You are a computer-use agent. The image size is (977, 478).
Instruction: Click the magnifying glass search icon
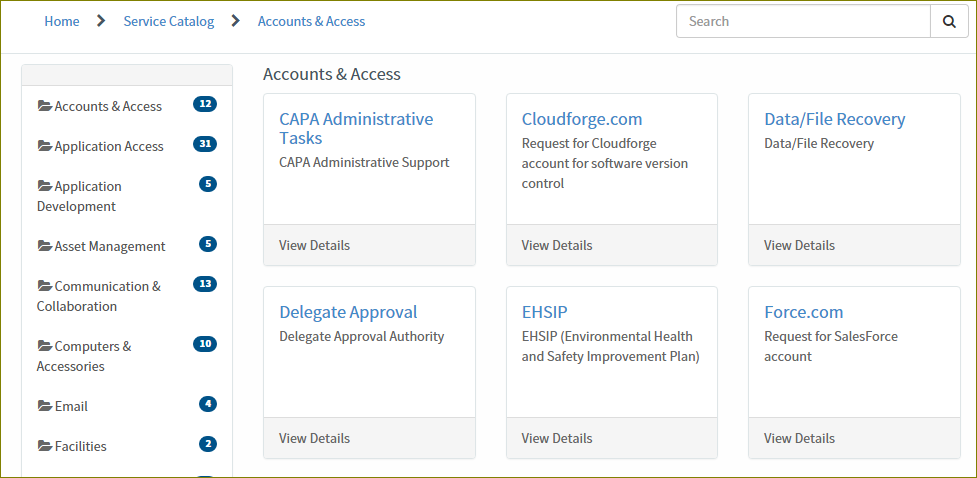click(948, 21)
